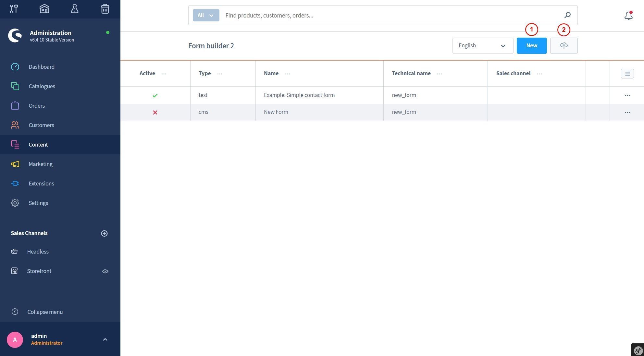This screenshot has height=356, width=644.
Task: Click the search magnifier icon
Action: tap(567, 15)
